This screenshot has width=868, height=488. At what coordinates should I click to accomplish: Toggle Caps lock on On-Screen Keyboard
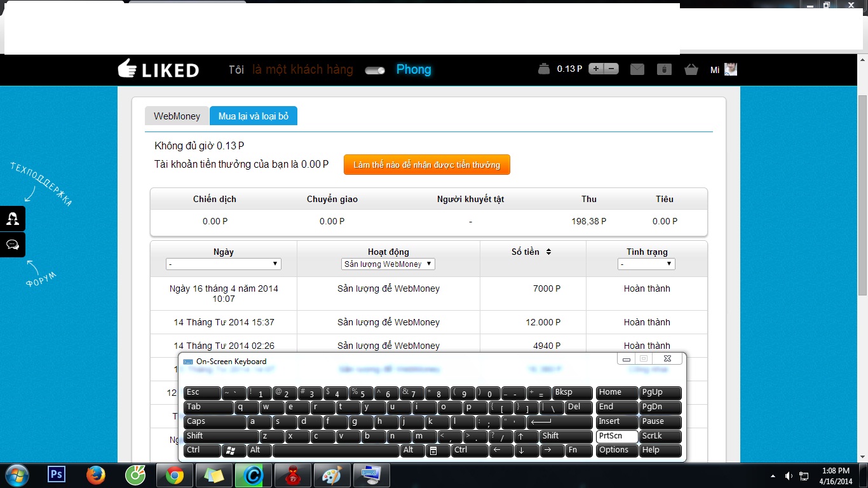click(x=215, y=423)
